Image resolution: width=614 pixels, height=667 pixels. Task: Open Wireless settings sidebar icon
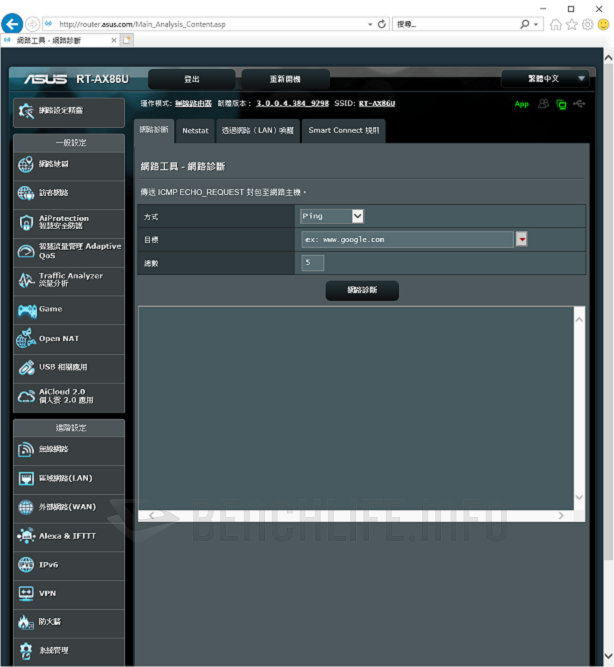[26, 450]
